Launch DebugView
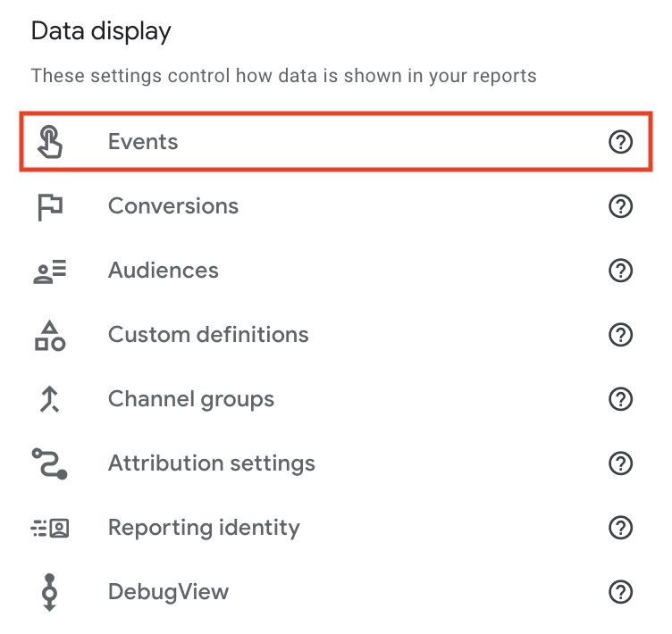Viewport: 672px width, 634px height. click(336, 592)
